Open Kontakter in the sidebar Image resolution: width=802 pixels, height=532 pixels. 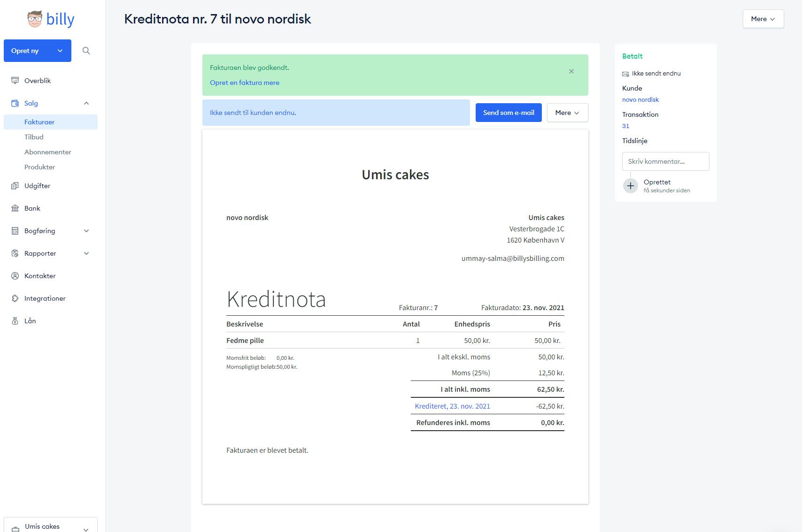pyautogui.click(x=40, y=276)
